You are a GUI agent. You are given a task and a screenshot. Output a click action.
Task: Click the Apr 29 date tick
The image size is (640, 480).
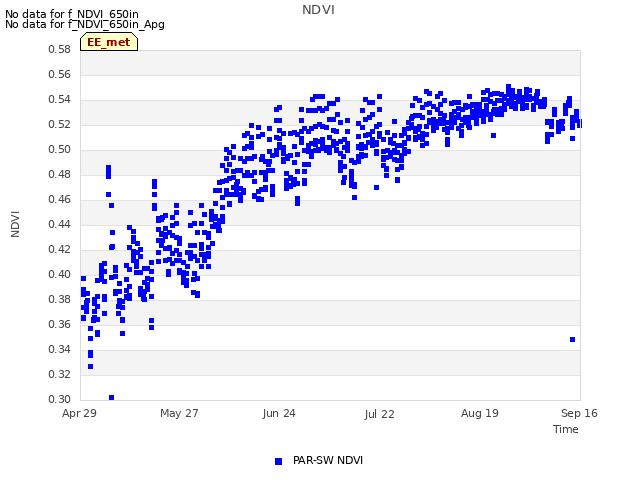click(x=79, y=413)
